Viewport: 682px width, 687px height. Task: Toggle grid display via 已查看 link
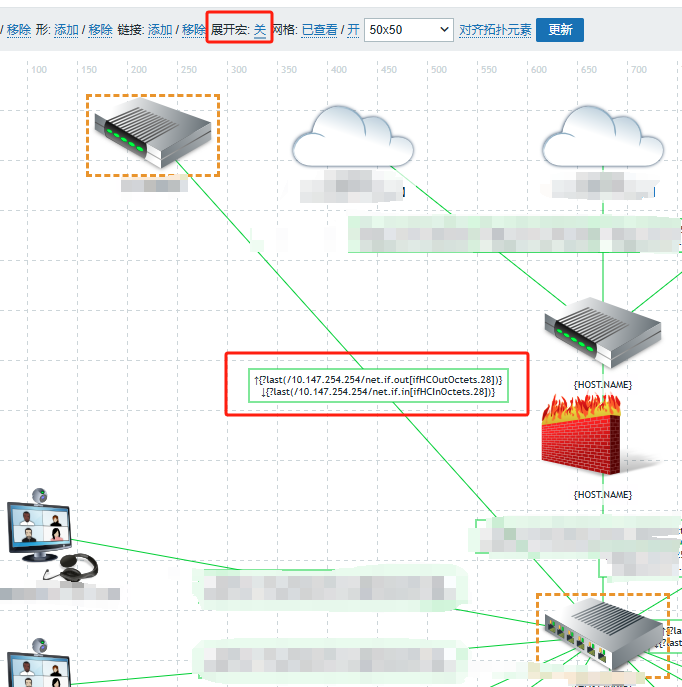point(320,30)
